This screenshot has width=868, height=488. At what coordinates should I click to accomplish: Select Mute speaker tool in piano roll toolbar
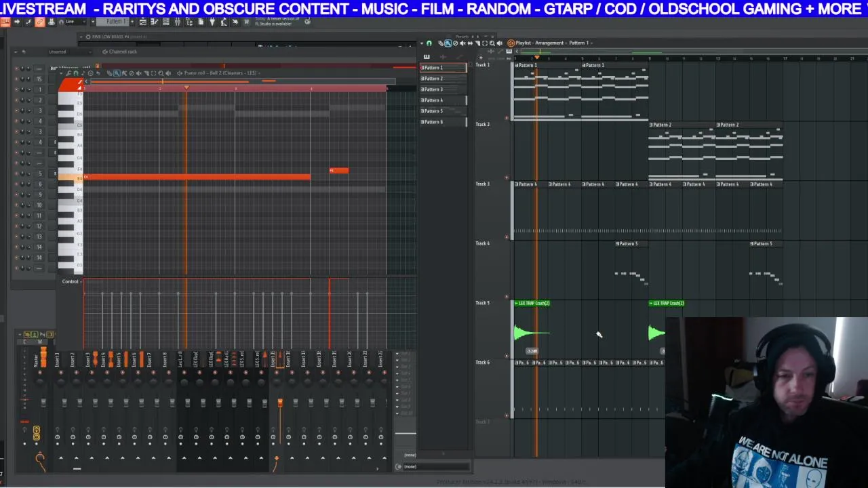(x=138, y=73)
